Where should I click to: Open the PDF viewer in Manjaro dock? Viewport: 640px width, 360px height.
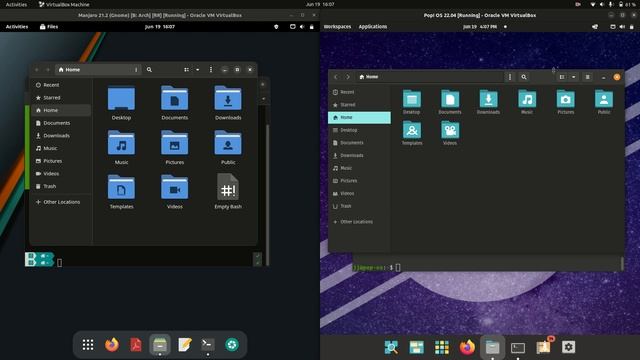pos(136,344)
